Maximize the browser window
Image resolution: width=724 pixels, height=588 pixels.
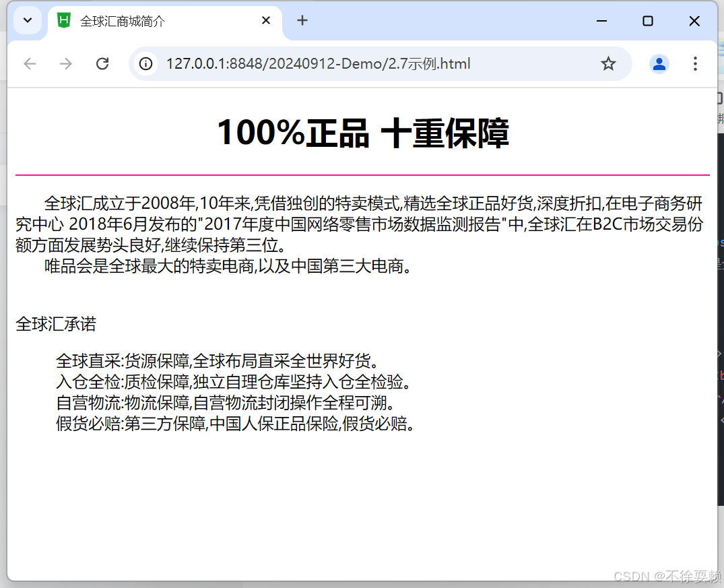click(648, 21)
